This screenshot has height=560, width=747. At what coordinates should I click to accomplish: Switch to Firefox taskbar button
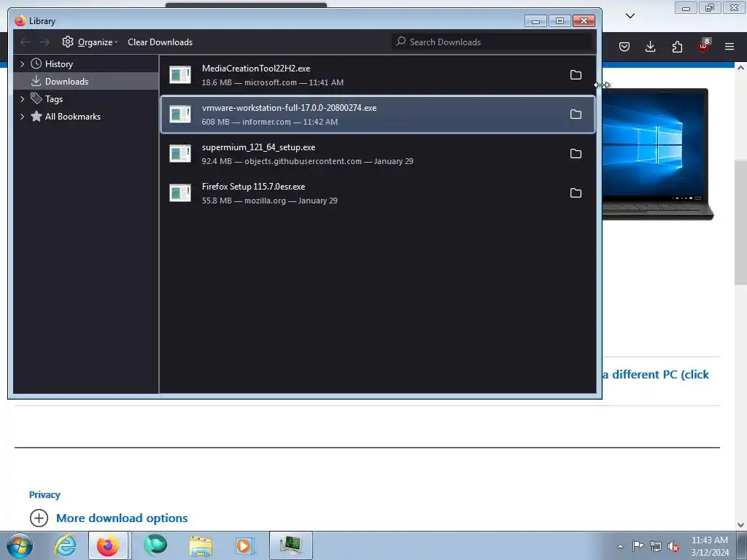[x=108, y=545]
